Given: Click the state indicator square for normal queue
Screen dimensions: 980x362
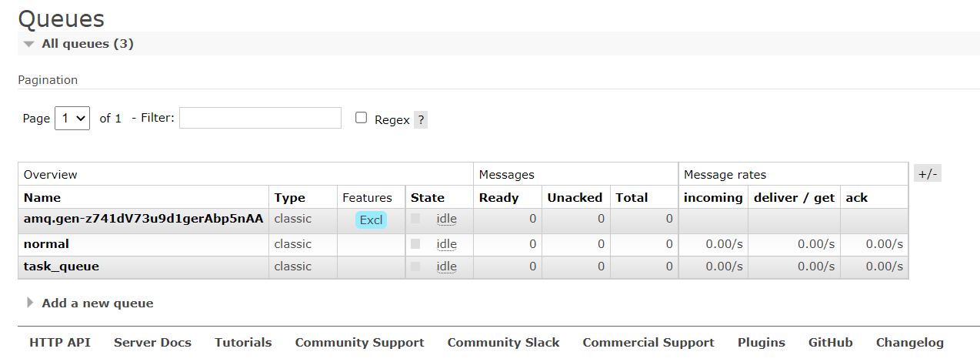Looking at the screenshot, I should coord(415,244).
